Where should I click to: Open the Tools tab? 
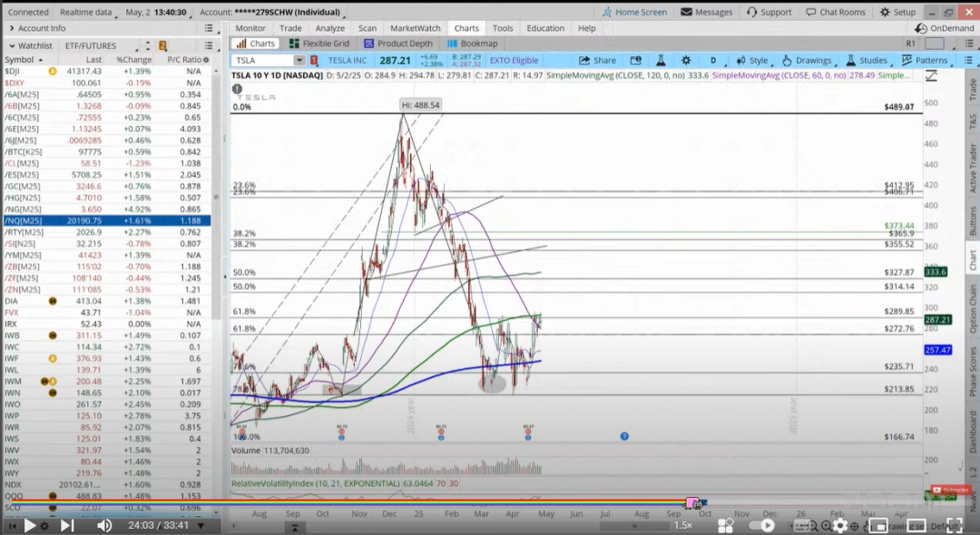[502, 28]
